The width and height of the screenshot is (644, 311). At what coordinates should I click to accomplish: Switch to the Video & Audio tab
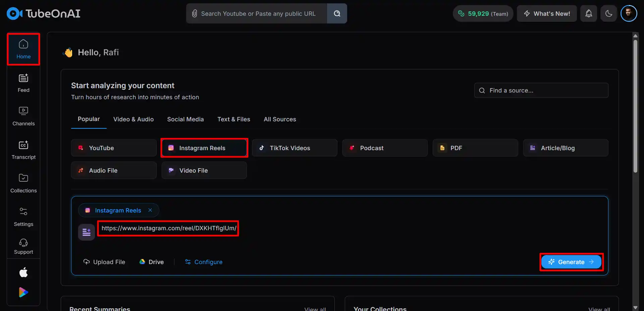(133, 119)
